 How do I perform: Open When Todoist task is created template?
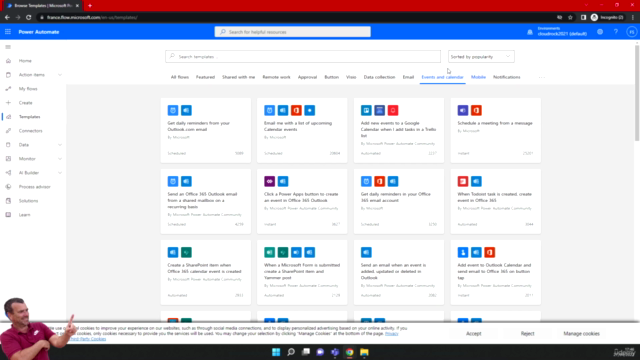(x=496, y=201)
